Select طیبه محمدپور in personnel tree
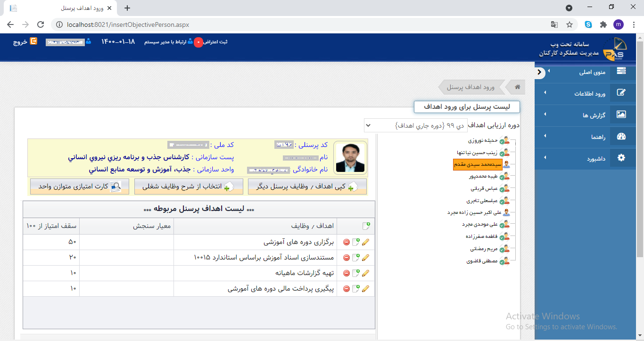644x341 pixels. (x=482, y=176)
